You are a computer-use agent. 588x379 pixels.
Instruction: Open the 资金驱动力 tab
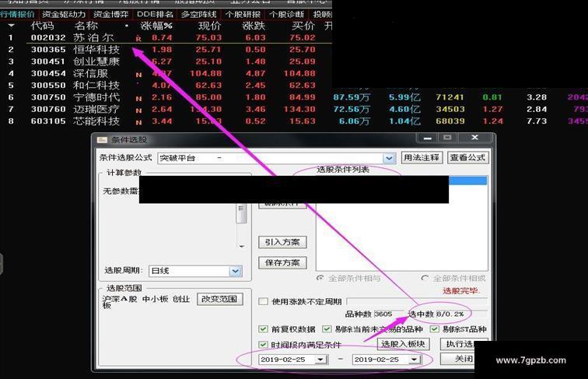click(x=63, y=14)
